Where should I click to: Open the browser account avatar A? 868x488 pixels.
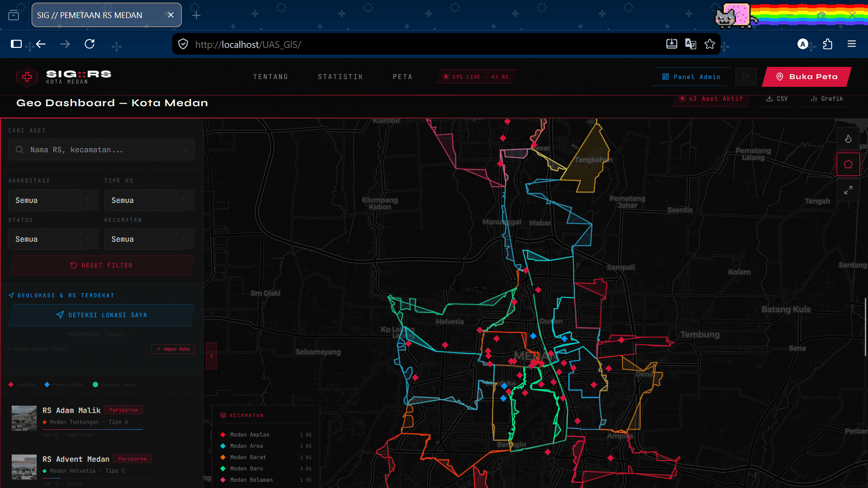[803, 44]
